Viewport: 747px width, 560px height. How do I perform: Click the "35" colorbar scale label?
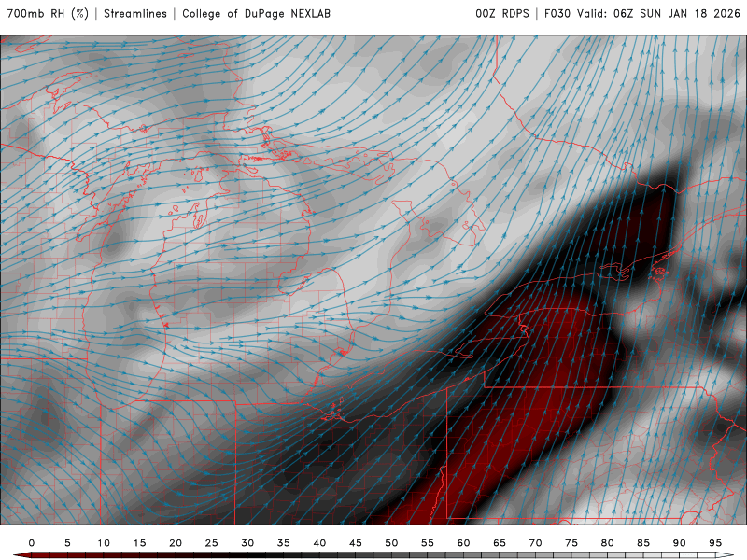[284, 543]
